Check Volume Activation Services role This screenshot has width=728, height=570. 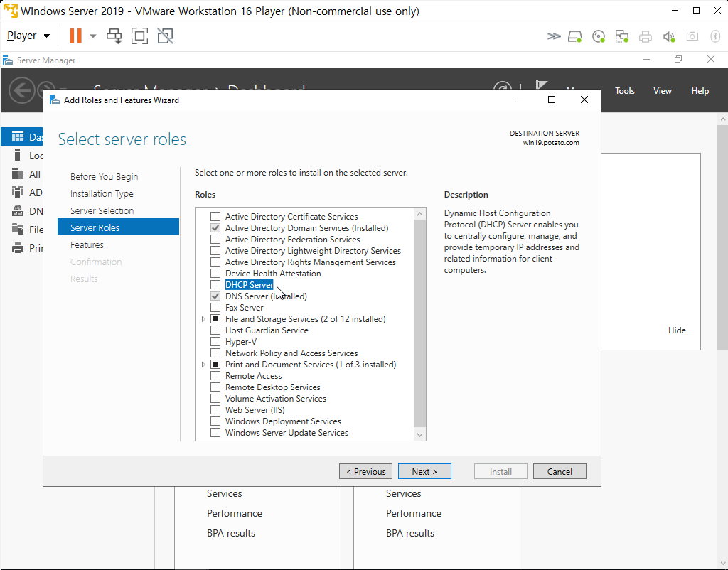215,398
